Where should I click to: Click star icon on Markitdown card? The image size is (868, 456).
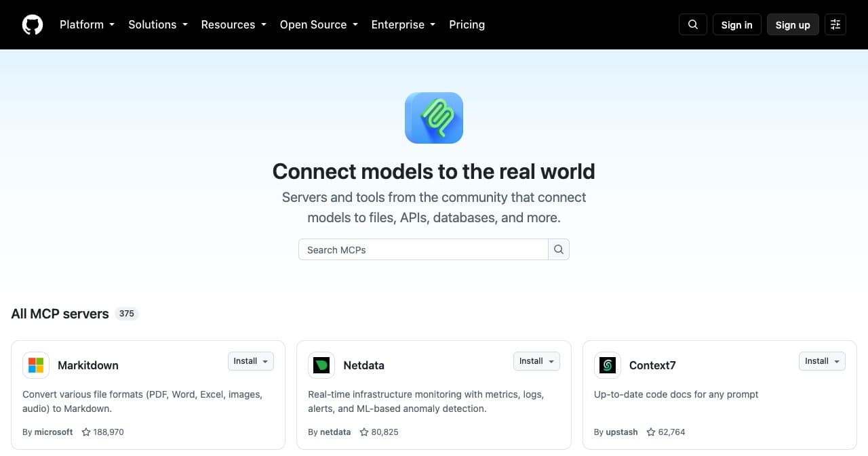[x=86, y=432]
